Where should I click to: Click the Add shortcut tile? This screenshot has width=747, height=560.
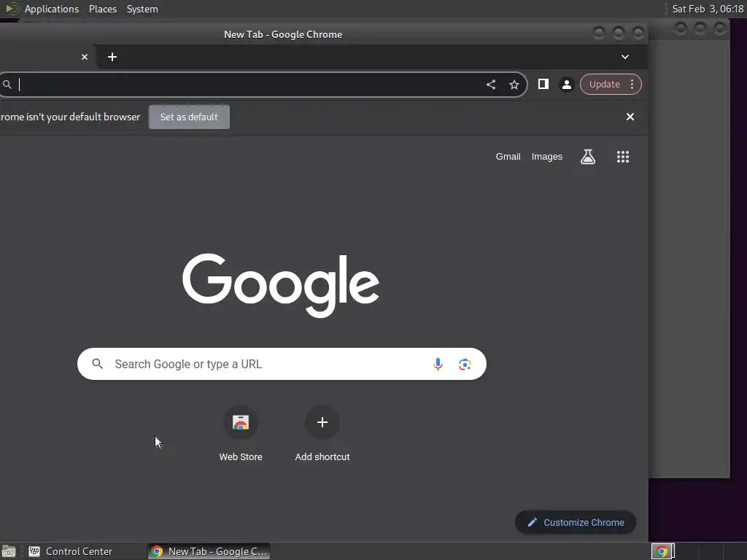(x=322, y=422)
